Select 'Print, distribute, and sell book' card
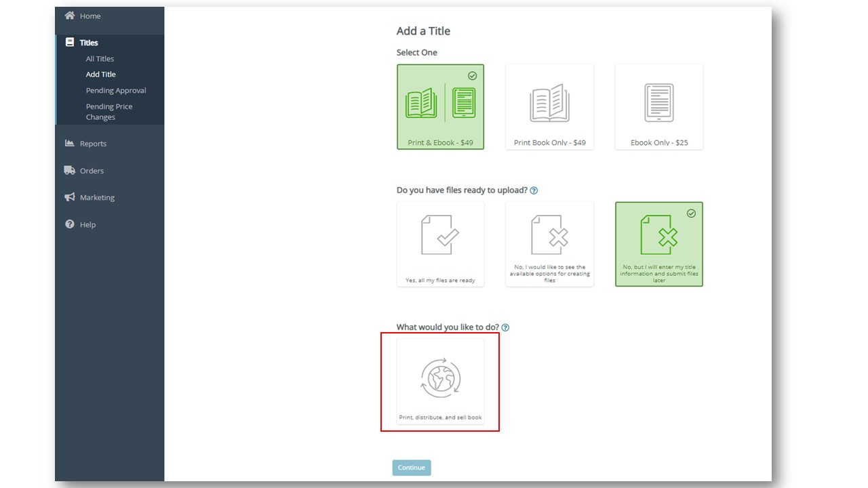Image resolution: width=868 pixels, height=488 pixels. point(441,382)
